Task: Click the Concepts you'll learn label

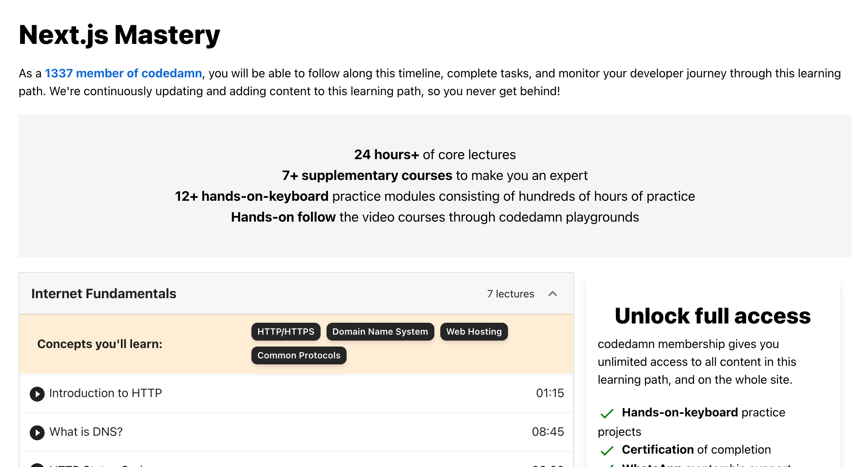Action: [x=100, y=344]
